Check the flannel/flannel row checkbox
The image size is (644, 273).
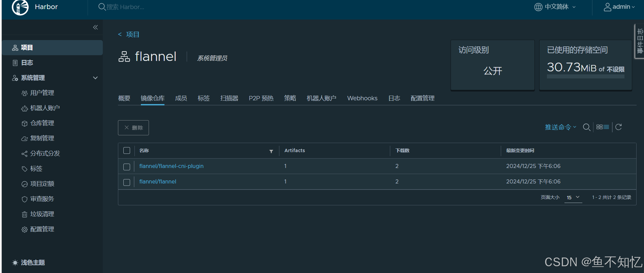[x=127, y=182]
